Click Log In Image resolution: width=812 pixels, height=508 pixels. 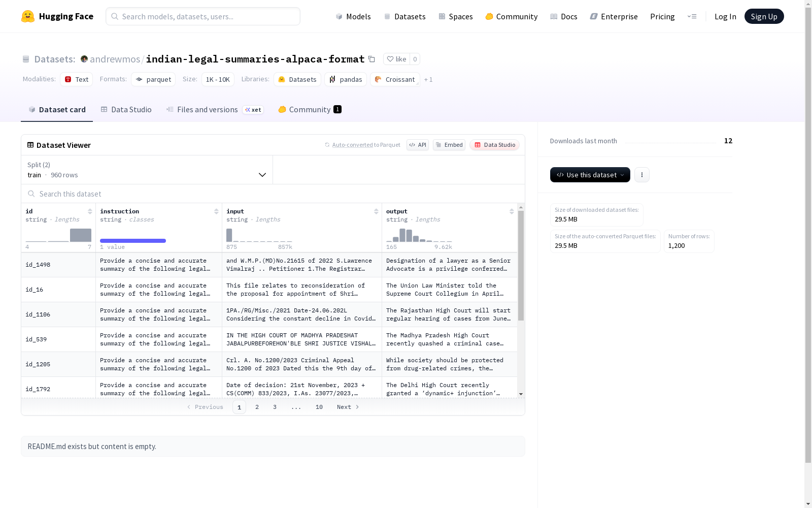point(725,16)
